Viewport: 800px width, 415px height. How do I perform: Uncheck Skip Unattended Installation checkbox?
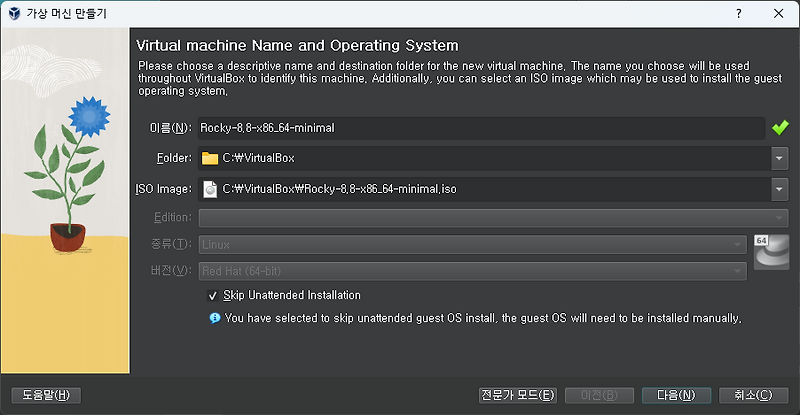[212, 296]
